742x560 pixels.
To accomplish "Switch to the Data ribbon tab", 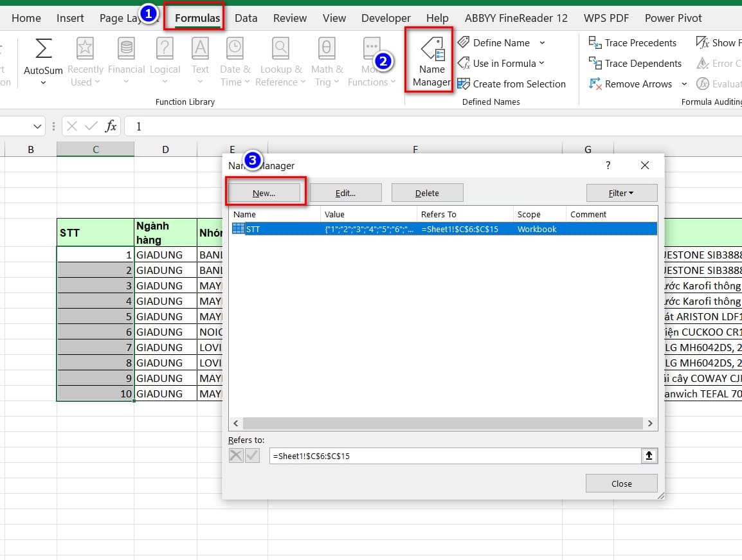I will (x=246, y=18).
